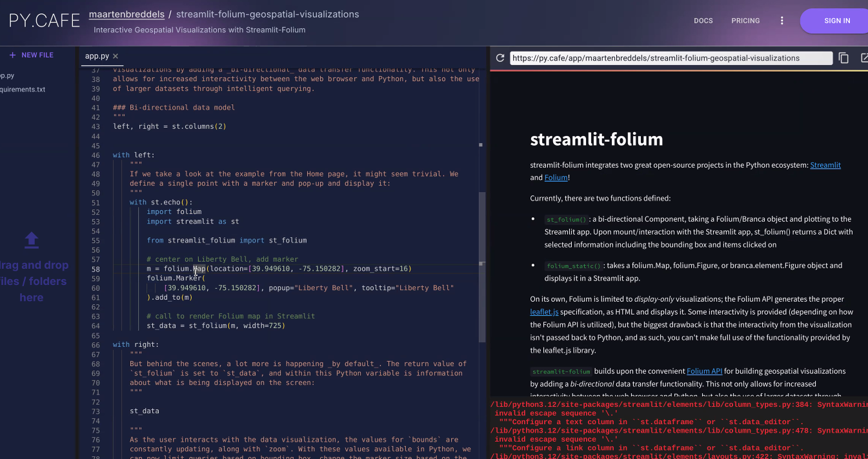The width and height of the screenshot is (868, 459).
Task: Click the PY.CAFE logo
Action: click(x=44, y=21)
